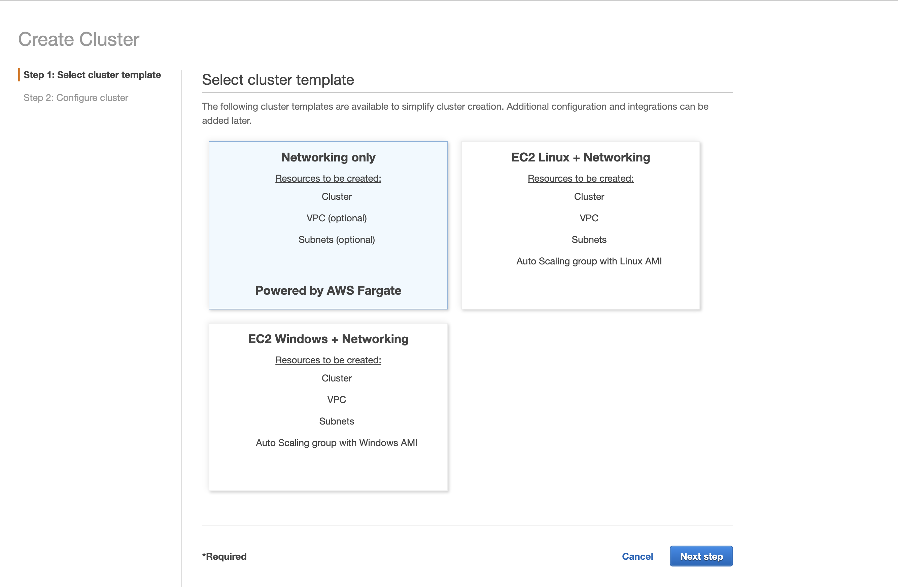
Task: Click the Next step button
Action: point(700,556)
